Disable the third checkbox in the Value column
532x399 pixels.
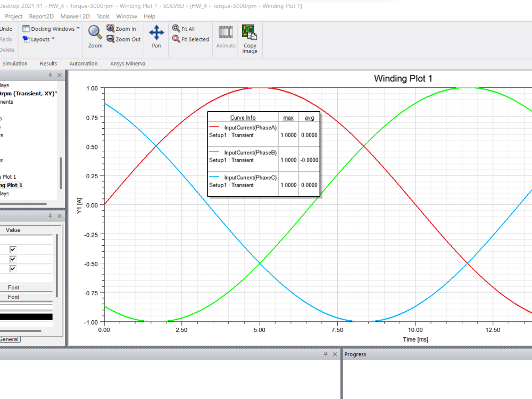pos(13,269)
